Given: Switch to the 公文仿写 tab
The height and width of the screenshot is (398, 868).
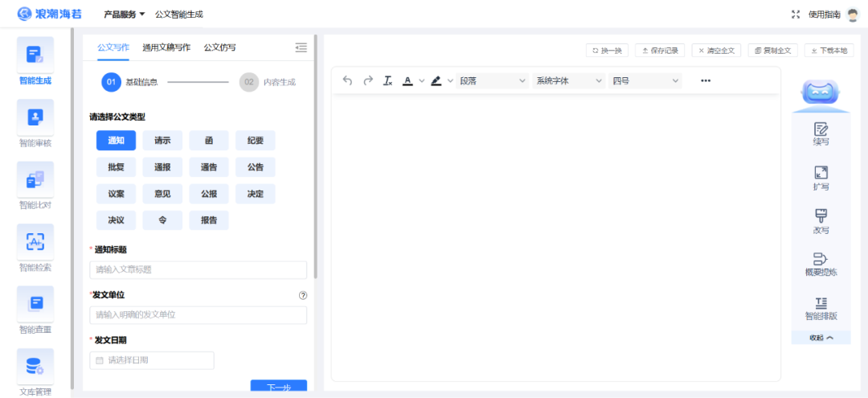Looking at the screenshot, I should [x=219, y=47].
